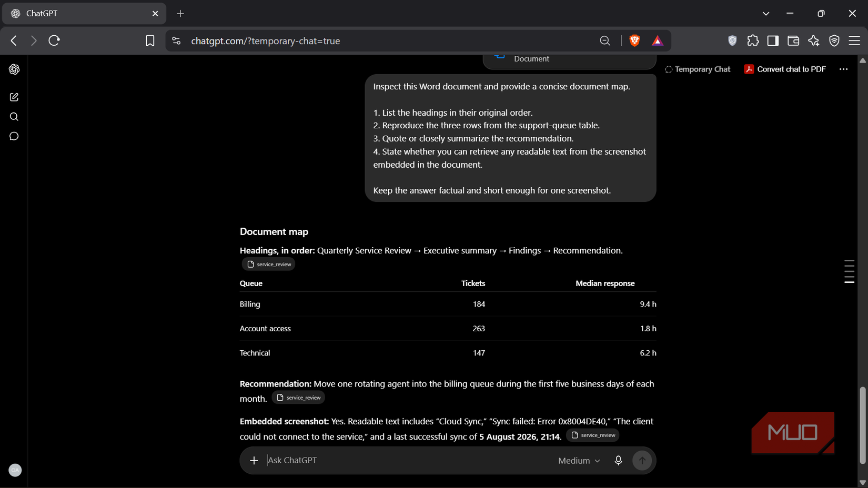The image size is (868, 488).
Task: Click the 184 tickets value
Action: (479, 304)
